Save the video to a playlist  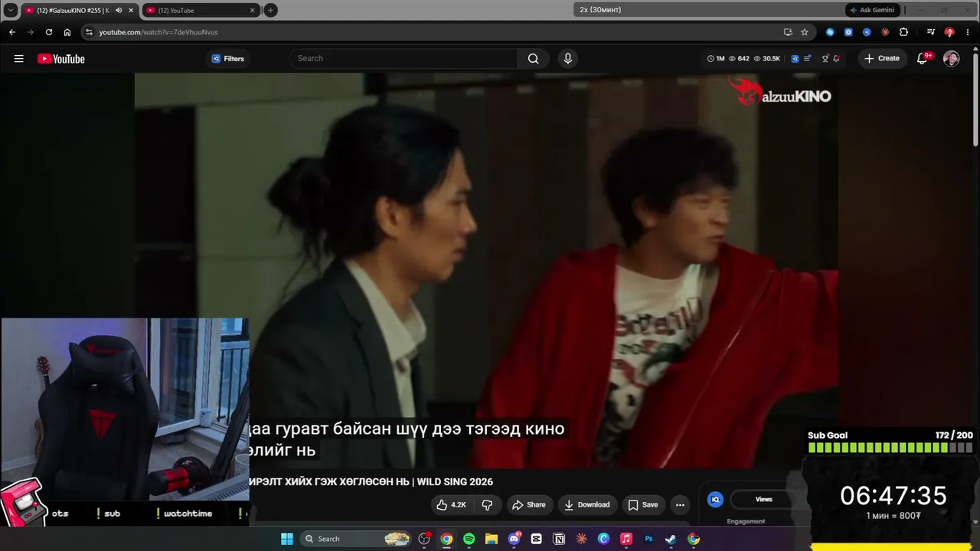tap(643, 505)
